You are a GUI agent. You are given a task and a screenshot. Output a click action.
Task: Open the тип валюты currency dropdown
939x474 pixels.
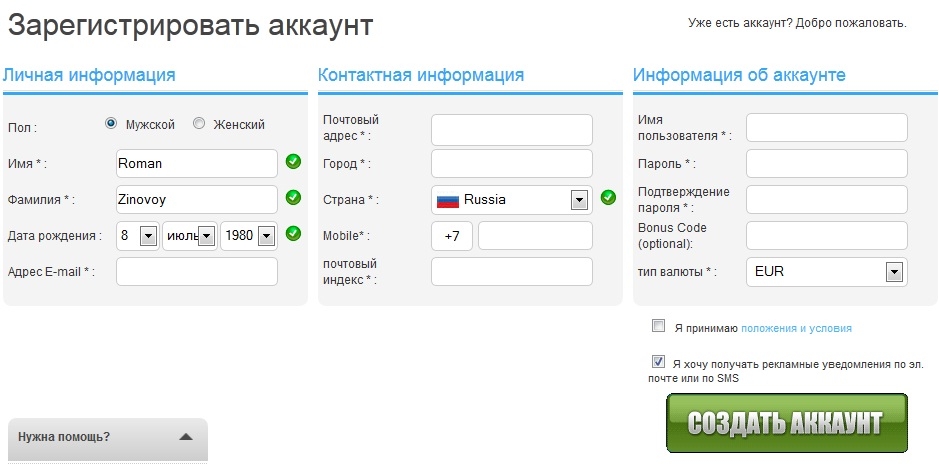894,272
